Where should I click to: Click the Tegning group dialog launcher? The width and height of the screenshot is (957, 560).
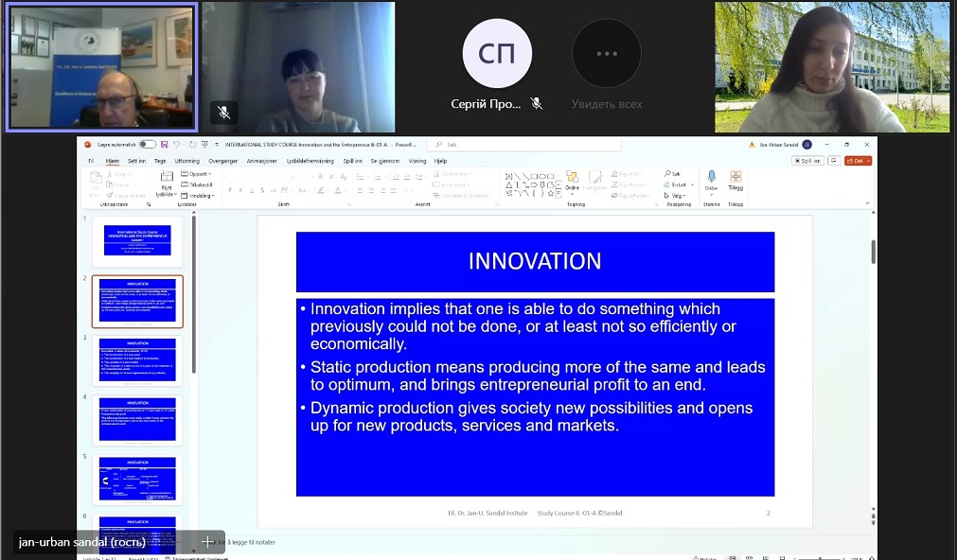pyautogui.click(x=655, y=204)
